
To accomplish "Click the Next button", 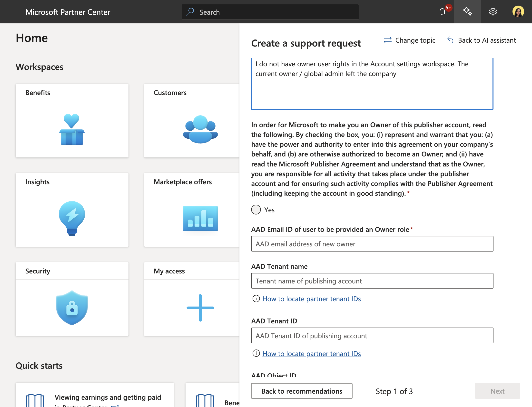I will pos(497,391).
